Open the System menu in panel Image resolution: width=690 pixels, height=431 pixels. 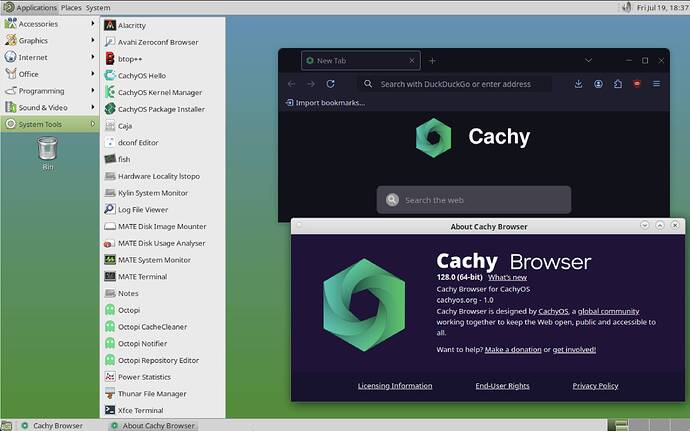[x=98, y=7]
